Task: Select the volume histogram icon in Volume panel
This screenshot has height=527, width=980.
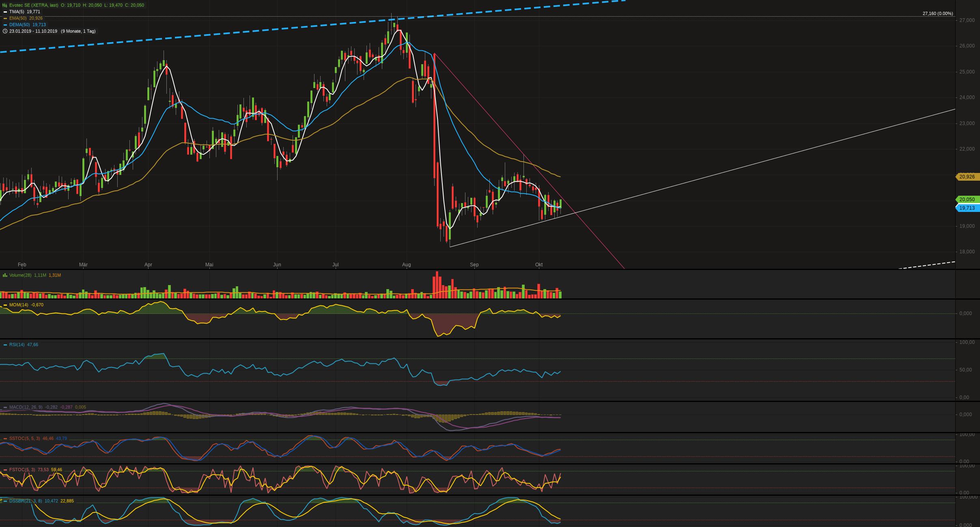Action: 4,275
